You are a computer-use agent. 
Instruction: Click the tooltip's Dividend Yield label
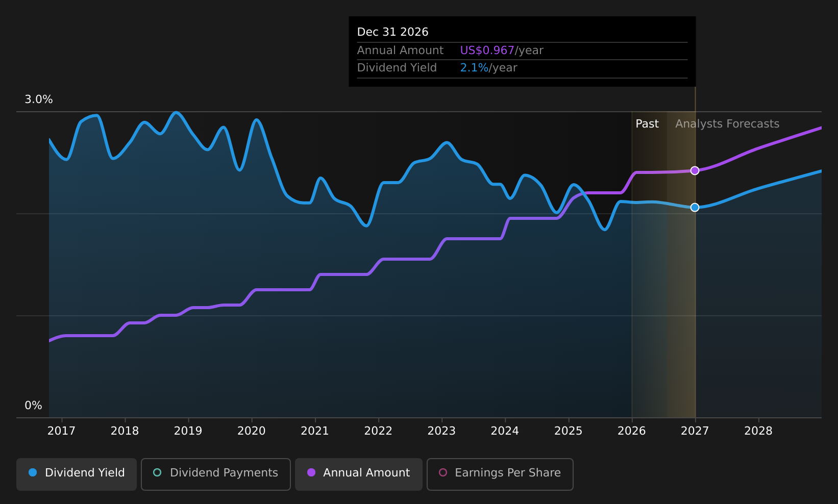click(397, 68)
